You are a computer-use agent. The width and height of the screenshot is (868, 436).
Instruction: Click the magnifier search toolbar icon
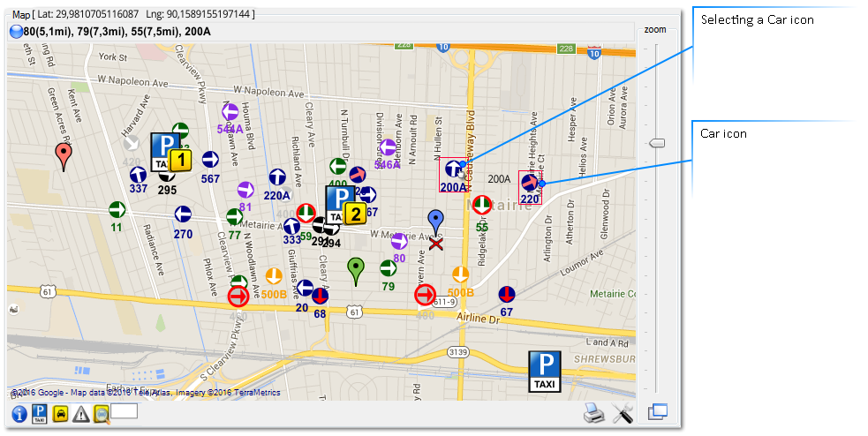pyautogui.click(x=102, y=415)
